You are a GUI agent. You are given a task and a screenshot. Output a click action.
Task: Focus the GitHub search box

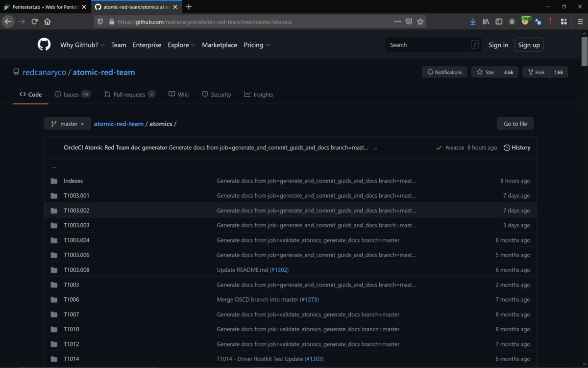[434, 45]
